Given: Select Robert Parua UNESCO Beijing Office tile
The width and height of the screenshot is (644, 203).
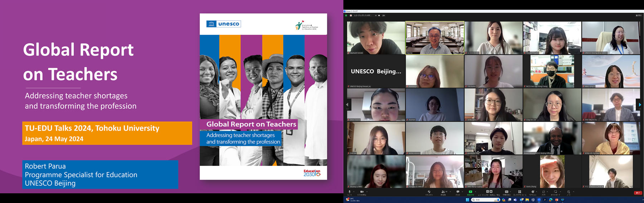Looking at the screenshot, I should pos(552,138).
